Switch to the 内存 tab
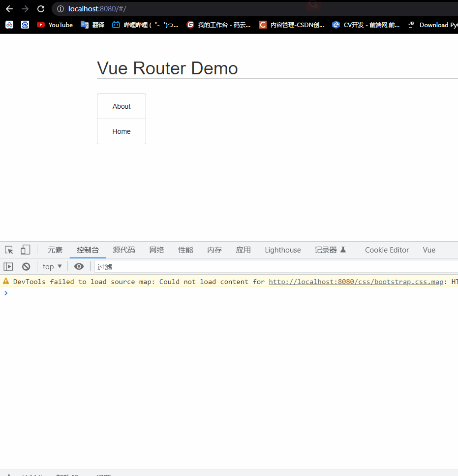Viewport: 458px width, 476px height. [214, 250]
